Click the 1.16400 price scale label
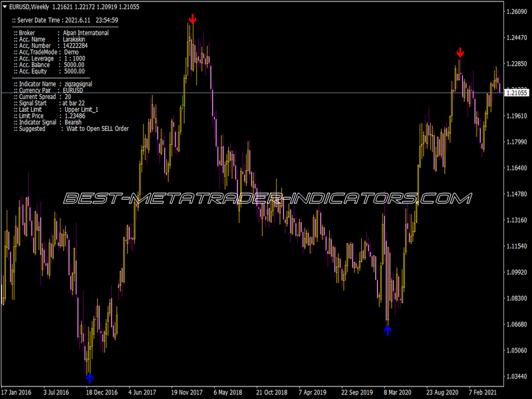The height and width of the screenshot is (399, 532). click(517, 168)
